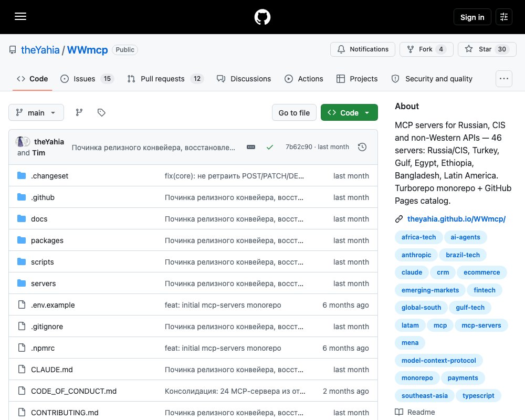The height and width of the screenshot is (420, 525).
Task: Open the servers folder
Action: 43,283
